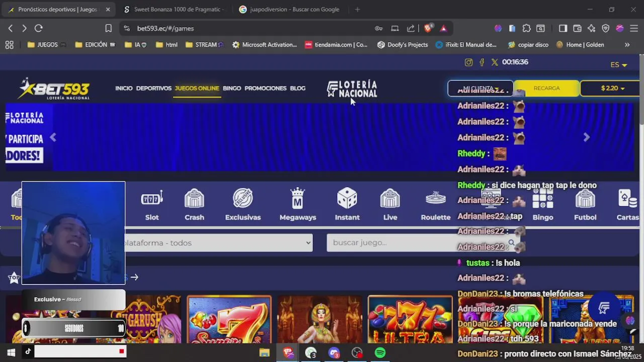
Task: Open a new browser tab
Action: [357, 10]
